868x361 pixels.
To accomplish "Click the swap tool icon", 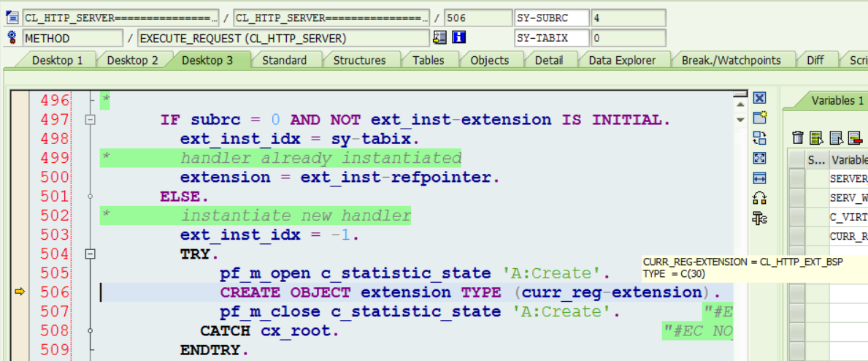I will pos(759,138).
